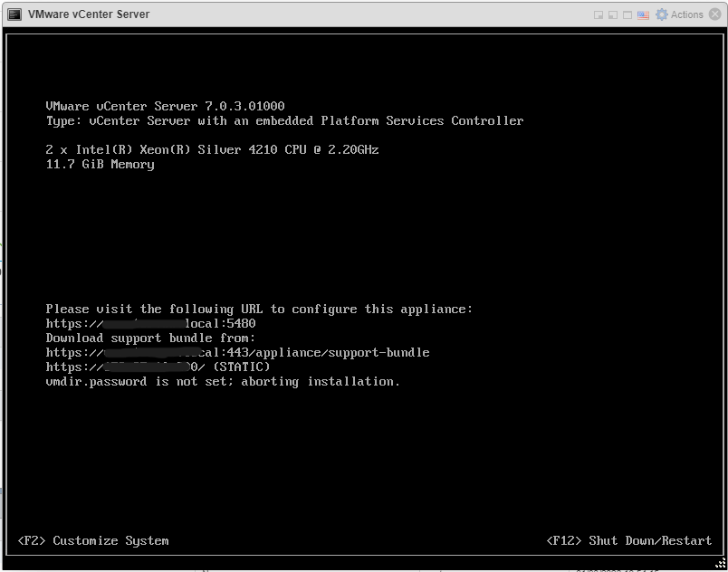The height and width of the screenshot is (572, 728).
Task: Click 'Please visit the following URL' line
Action: 259,309
